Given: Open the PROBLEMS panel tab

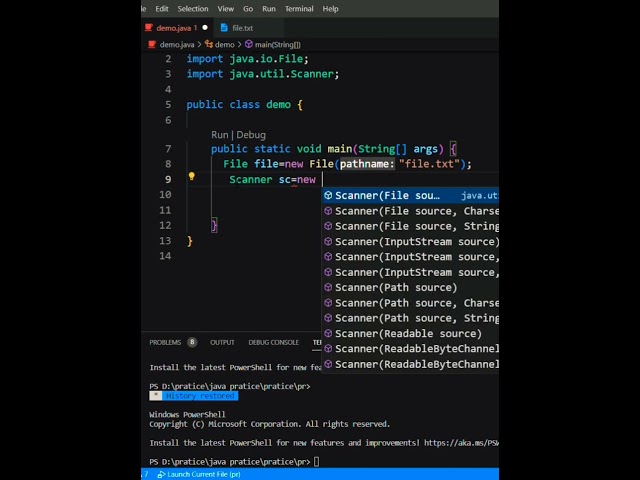Looking at the screenshot, I should pos(165,342).
